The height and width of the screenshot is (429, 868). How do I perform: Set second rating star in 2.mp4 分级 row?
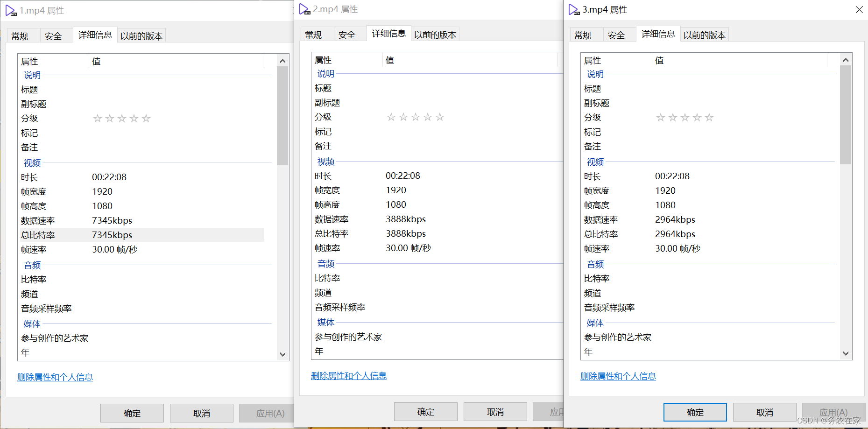(403, 117)
